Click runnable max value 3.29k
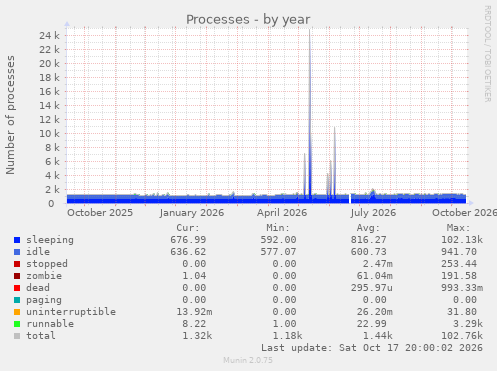 (x=468, y=324)
